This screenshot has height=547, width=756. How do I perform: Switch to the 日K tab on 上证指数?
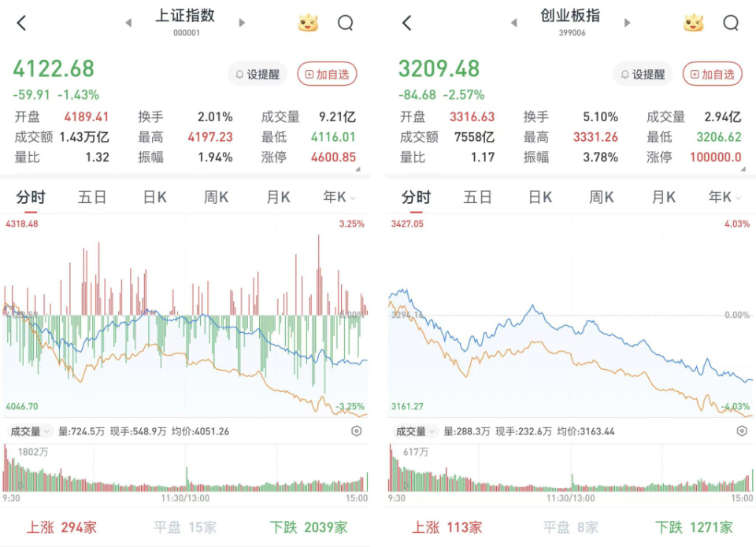[x=154, y=197]
